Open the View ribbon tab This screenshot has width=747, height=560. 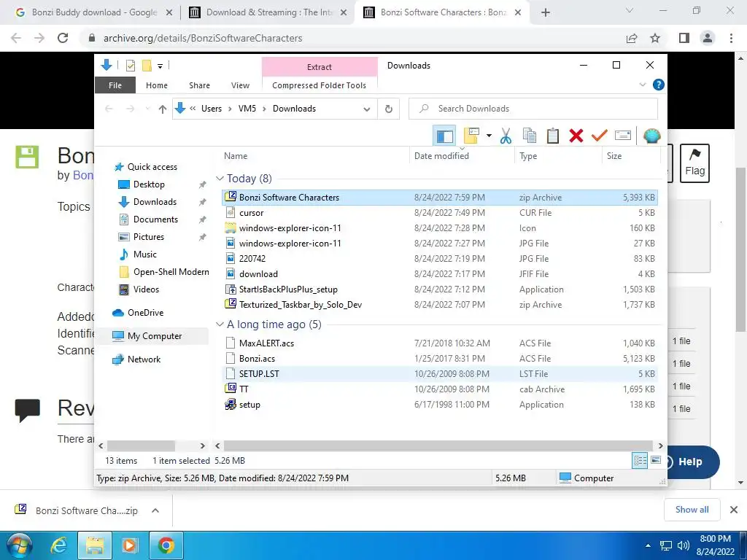pos(240,85)
